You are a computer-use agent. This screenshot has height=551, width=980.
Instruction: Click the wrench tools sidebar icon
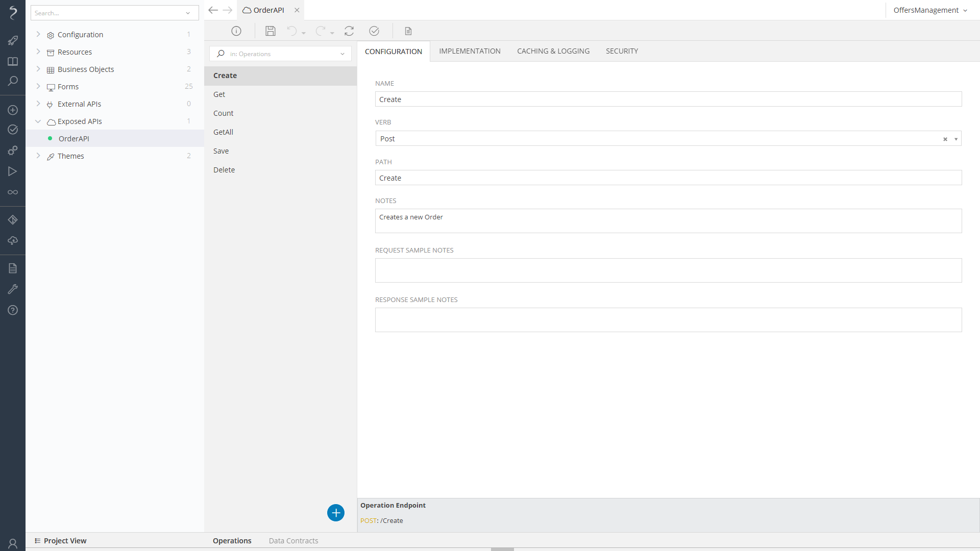[x=13, y=289]
